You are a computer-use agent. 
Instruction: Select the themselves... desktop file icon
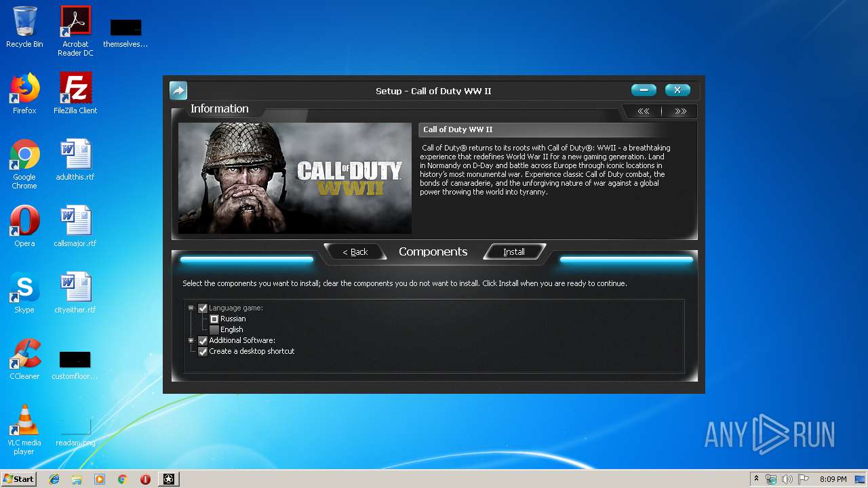point(125,33)
